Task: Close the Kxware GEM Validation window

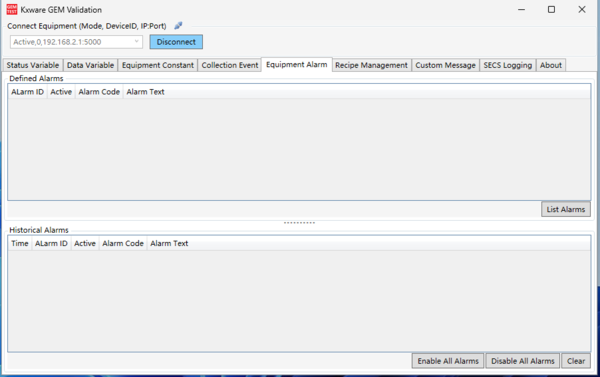Action: pyautogui.click(x=582, y=10)
